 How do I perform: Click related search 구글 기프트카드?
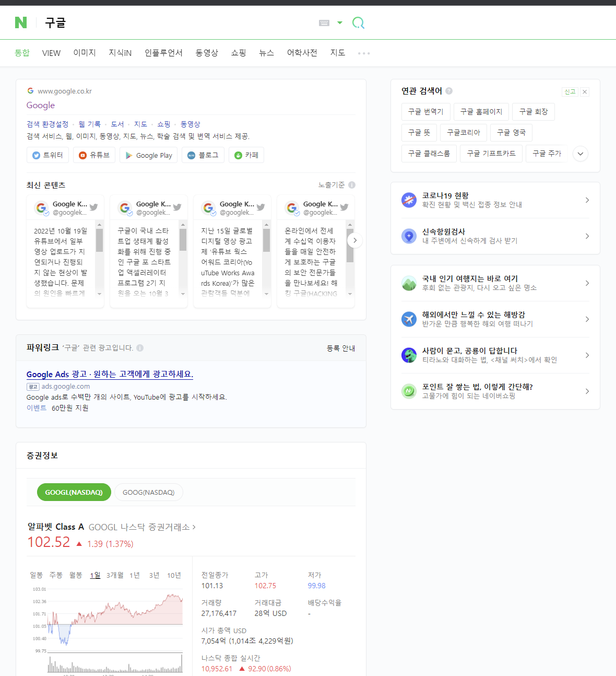[491, 154]
